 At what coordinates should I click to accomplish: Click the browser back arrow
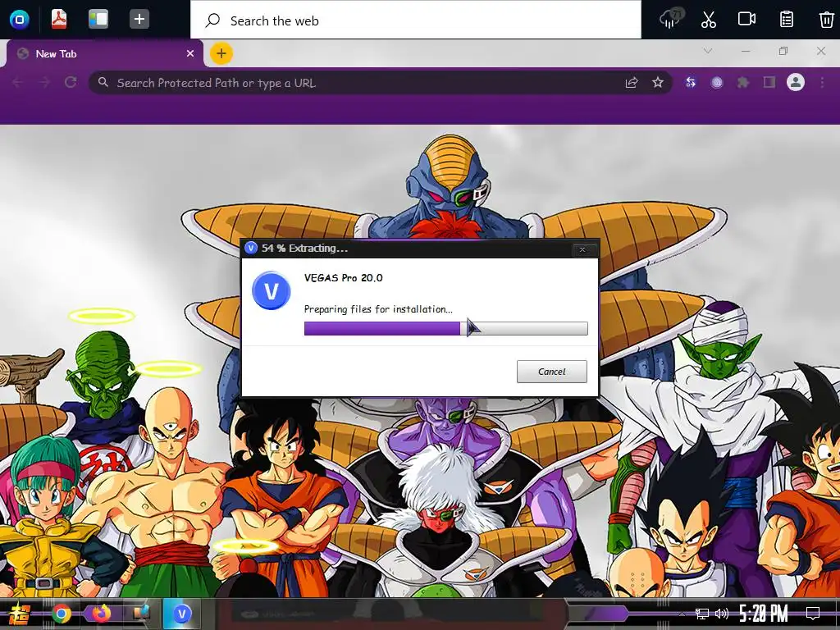tap(17, 83)
